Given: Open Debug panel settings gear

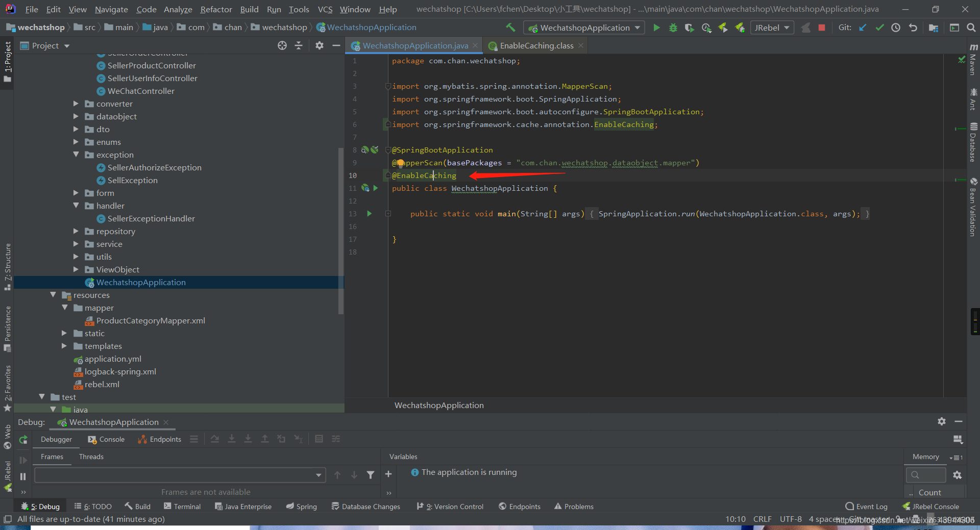Looking at the screenshot, I should point(942,421).
